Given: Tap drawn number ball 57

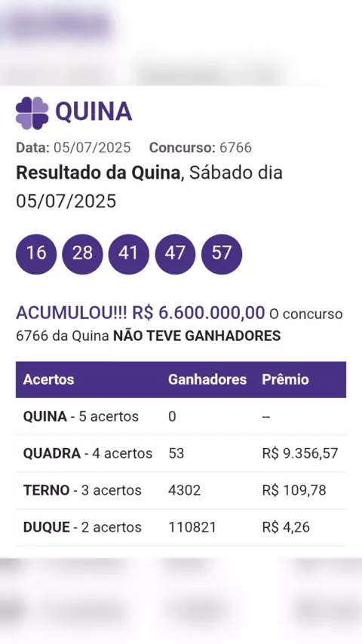Looking at the screenshot, I should [222, 254].
